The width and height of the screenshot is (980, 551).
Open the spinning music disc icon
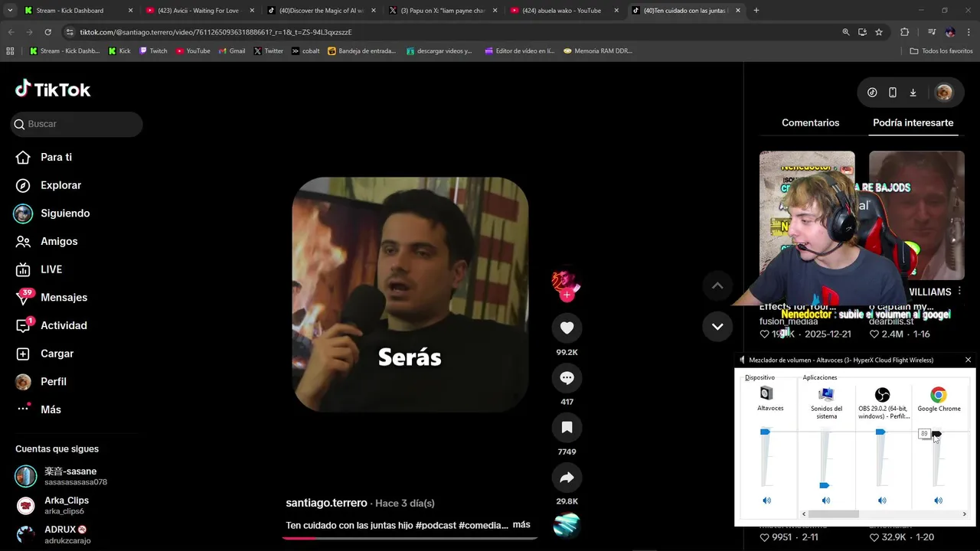click(x=567, y=525)
